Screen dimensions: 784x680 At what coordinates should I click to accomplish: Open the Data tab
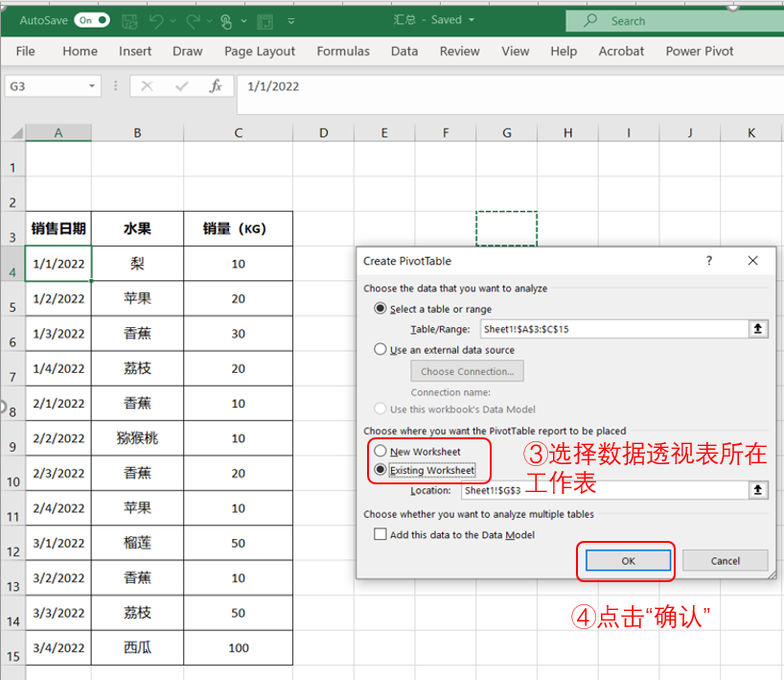(404, 51)
